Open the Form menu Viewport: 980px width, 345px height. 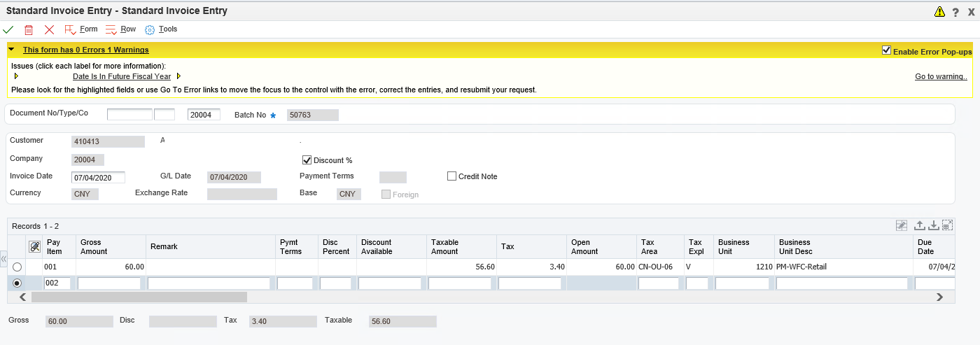click(x=81, y=29)
